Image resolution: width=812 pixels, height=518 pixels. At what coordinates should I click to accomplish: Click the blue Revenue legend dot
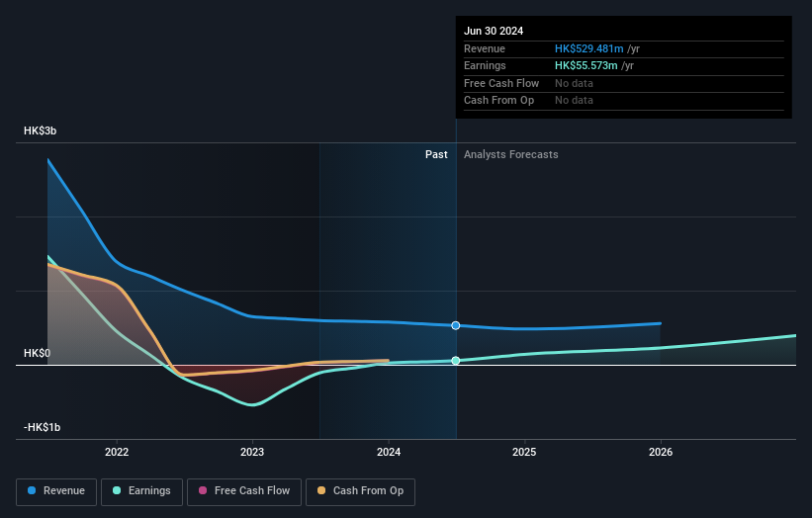(32, 490)
